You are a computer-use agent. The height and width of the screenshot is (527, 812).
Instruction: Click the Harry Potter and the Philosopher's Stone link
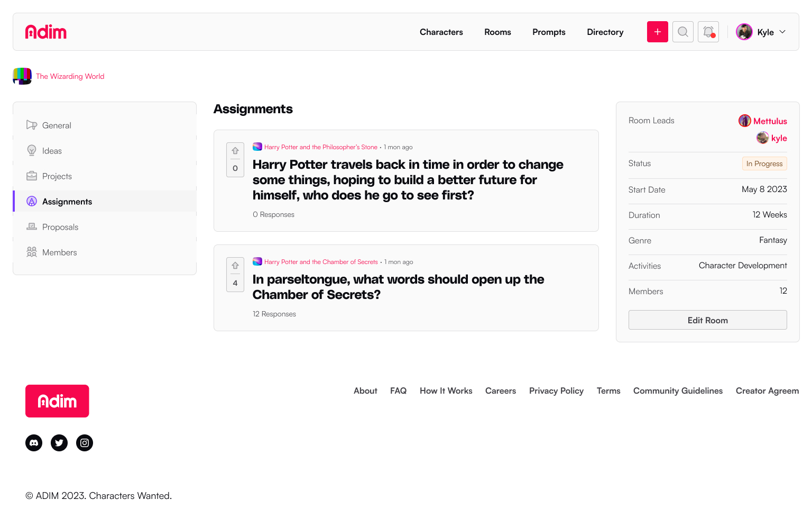tap(320, 147)
